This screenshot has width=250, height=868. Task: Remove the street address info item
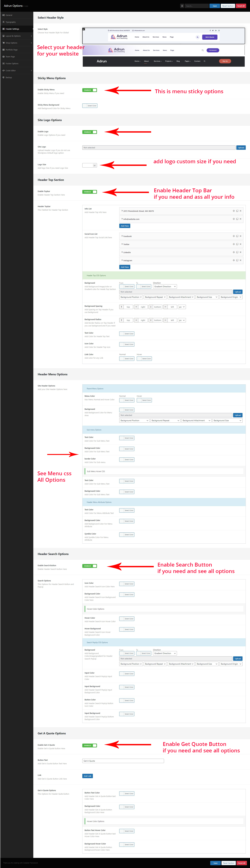[241, 211]
